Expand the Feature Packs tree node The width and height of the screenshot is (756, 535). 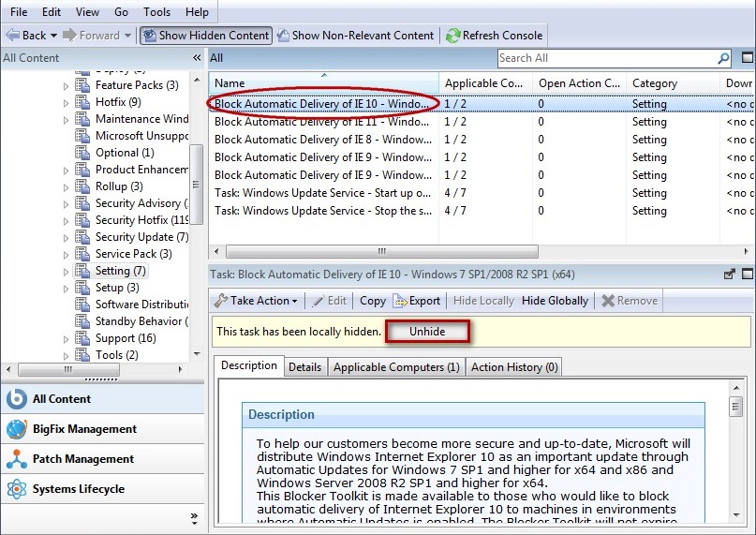[67, 85]
